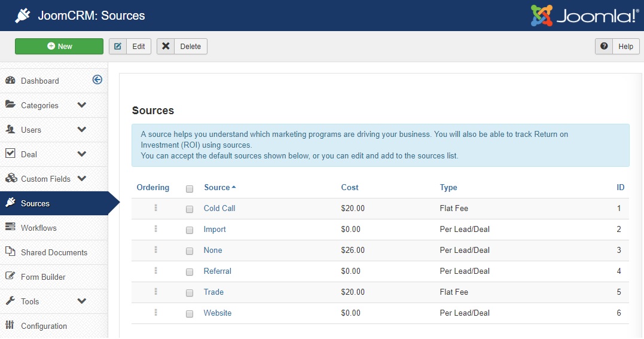Image resolution: width=644 pixels, height=339 pixels.
Task: Click the Workflows list icon
Action: (x=10, y=227)
